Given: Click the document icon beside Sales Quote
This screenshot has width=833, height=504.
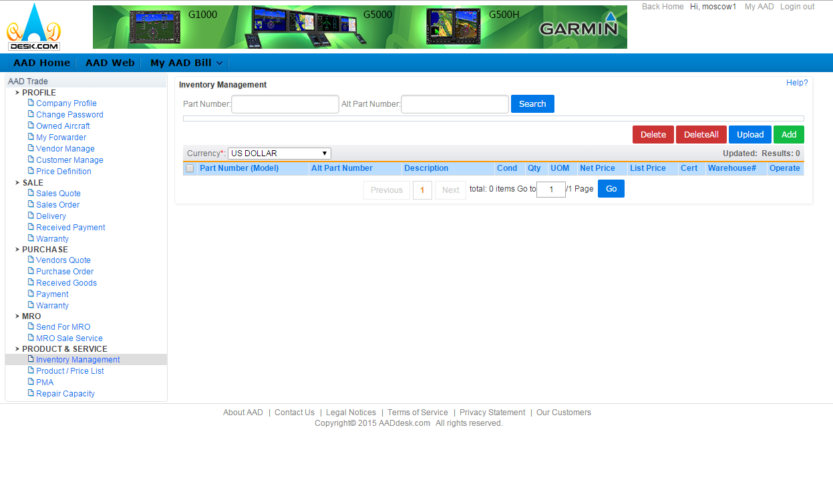Looking at the screenshot, I should [x=31, y=193].
